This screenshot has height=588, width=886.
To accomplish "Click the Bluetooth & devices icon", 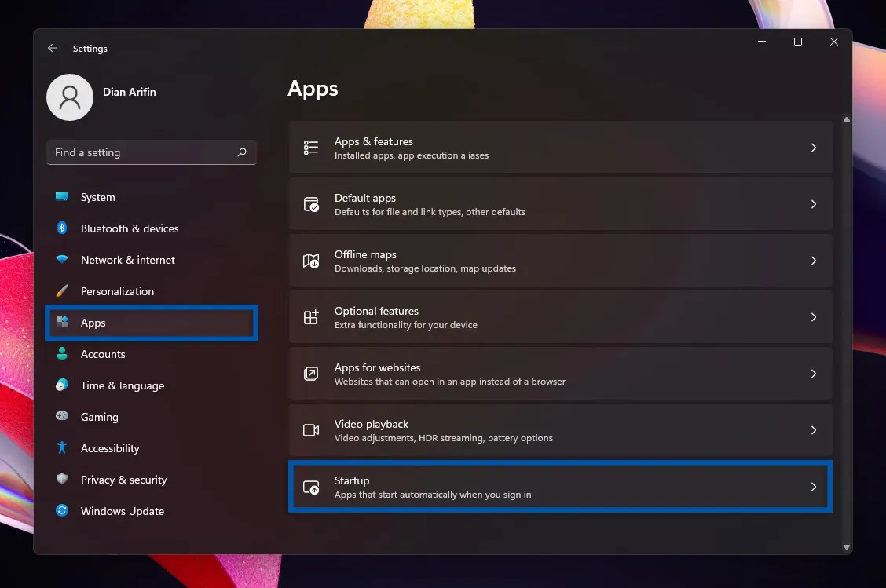I will pyautogui.click(x=61, y=228).
